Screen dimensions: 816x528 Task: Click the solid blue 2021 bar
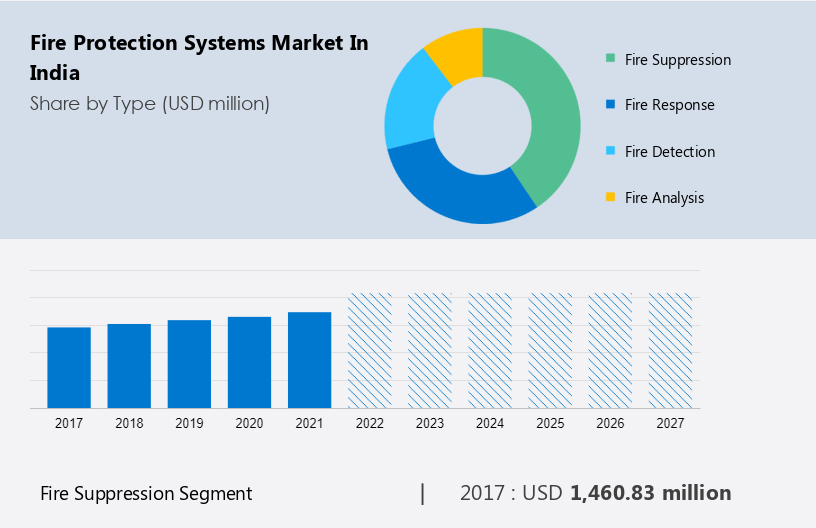tap(309, 360)
